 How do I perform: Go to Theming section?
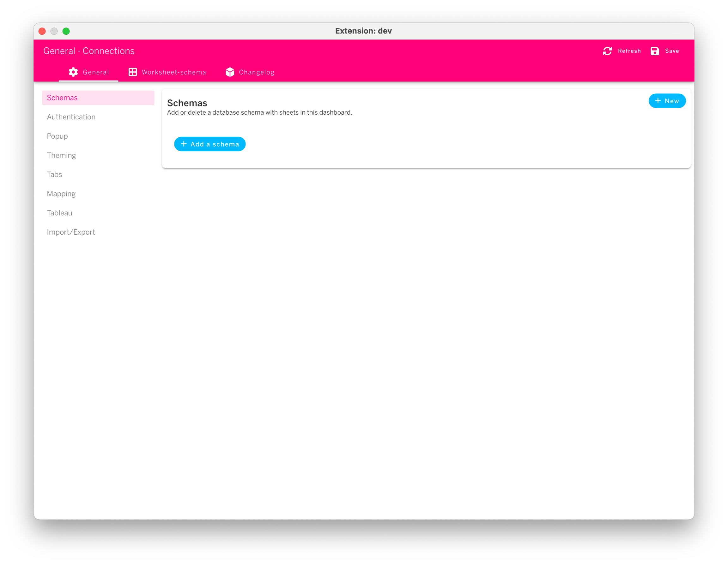tap(61, 155)
